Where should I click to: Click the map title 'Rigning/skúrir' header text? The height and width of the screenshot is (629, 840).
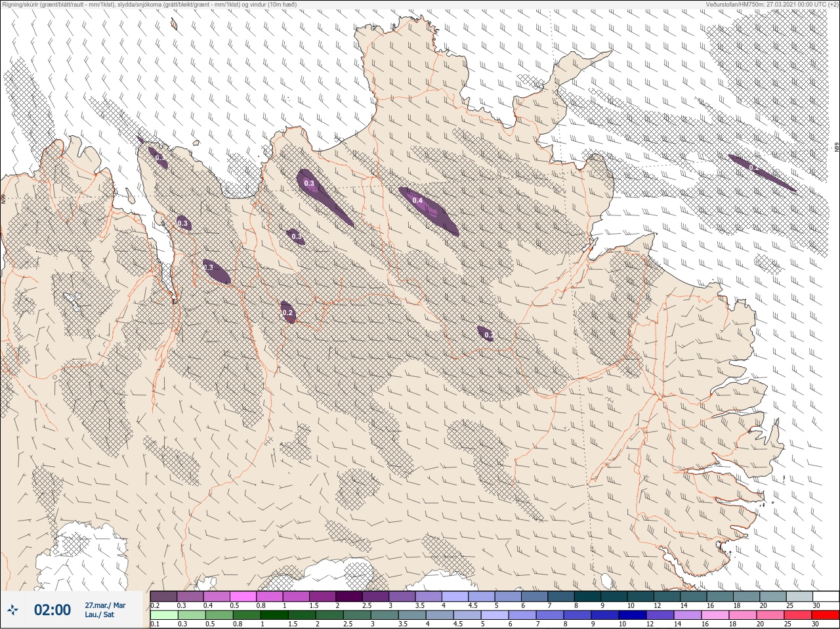[x=148, y=5]
